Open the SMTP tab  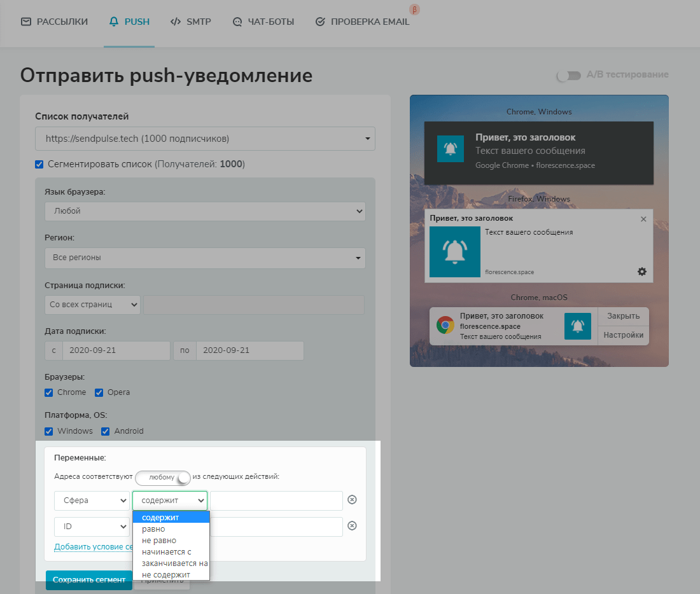[191, 22]
